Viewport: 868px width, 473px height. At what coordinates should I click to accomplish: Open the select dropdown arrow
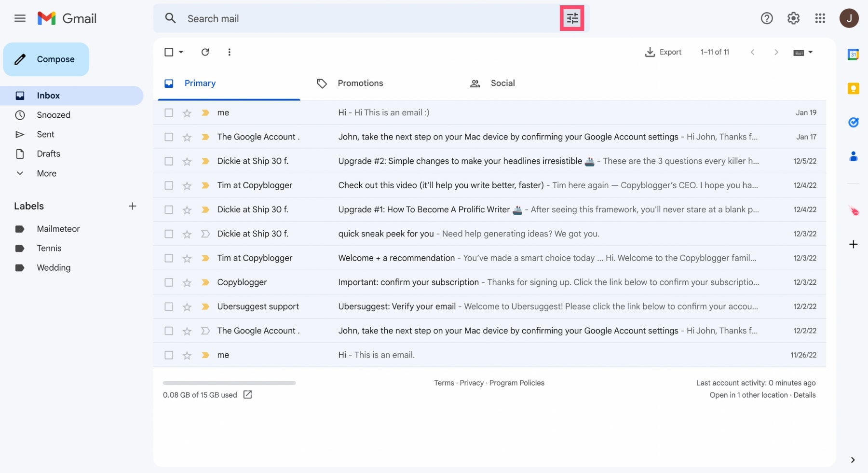click(181, 52)
